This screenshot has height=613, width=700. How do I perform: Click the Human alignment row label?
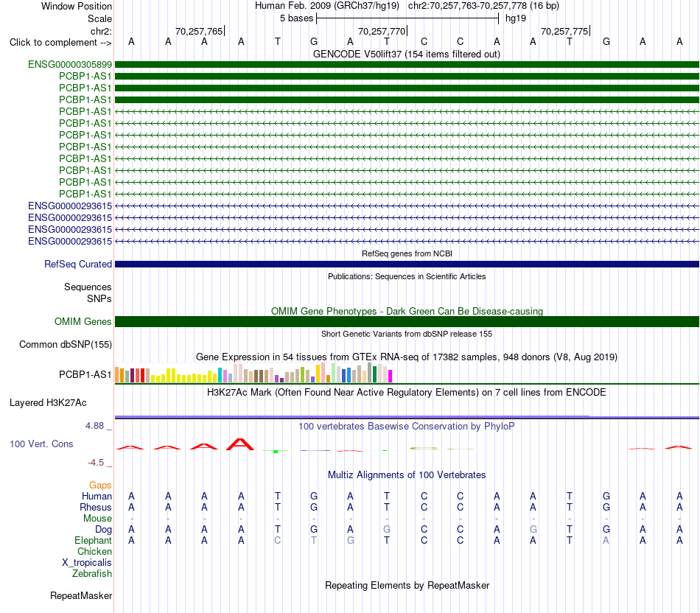click(97, 496)
